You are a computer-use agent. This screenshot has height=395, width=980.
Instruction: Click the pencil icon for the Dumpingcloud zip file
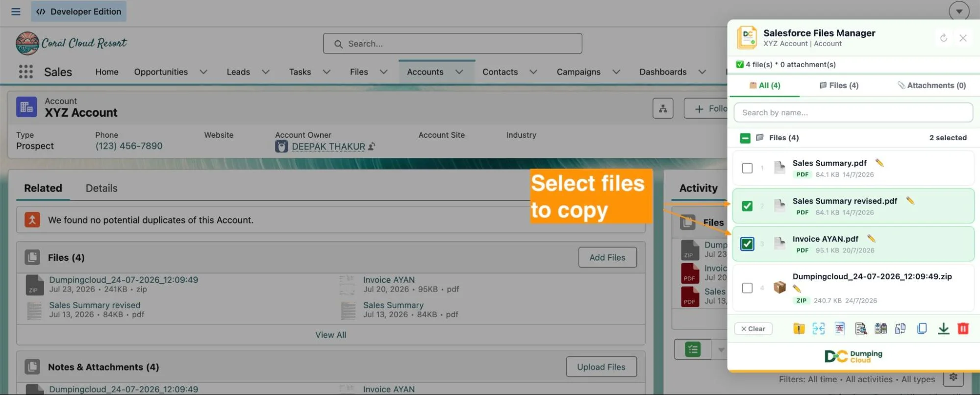797,289
